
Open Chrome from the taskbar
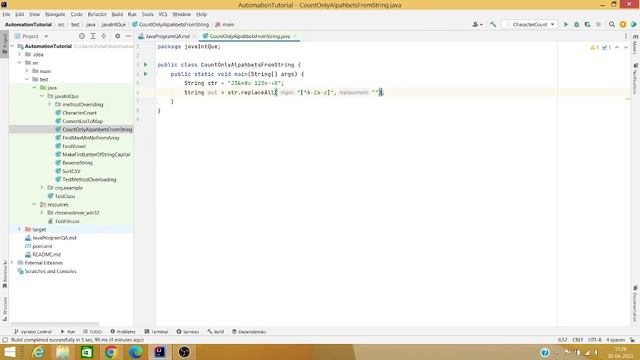[111, 352]
